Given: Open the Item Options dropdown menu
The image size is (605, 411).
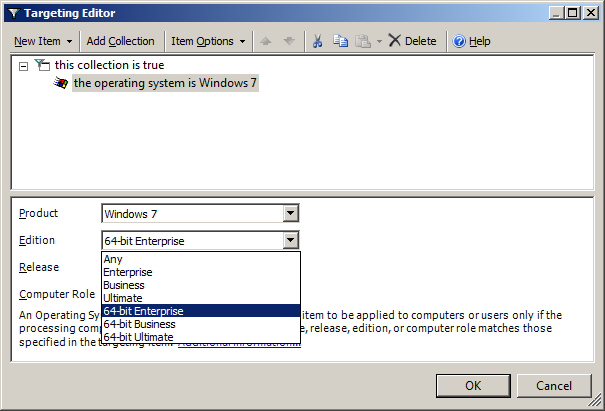Looking at the screenshot, I should (208, 41).
